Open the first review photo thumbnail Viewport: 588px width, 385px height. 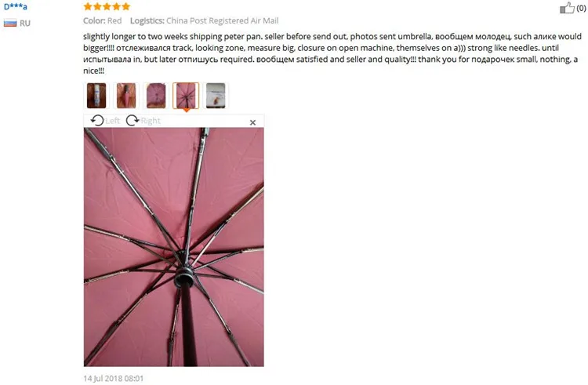(x=96, y=96)
